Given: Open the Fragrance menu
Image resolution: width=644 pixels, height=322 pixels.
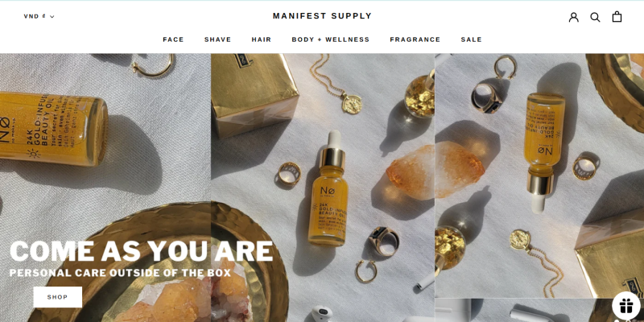Looking at the screenshot, I should (415, 39).
